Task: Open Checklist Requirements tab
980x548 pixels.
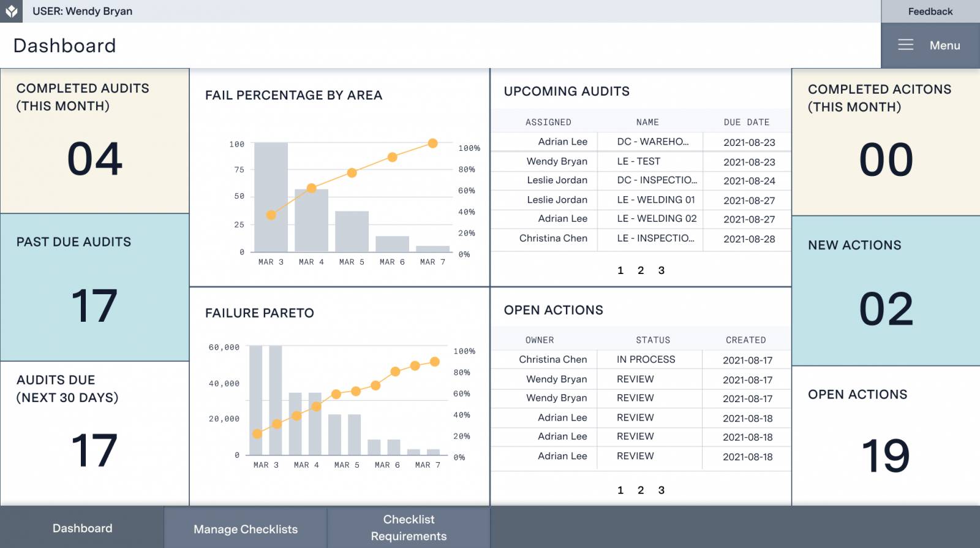Action: (409, 527)
